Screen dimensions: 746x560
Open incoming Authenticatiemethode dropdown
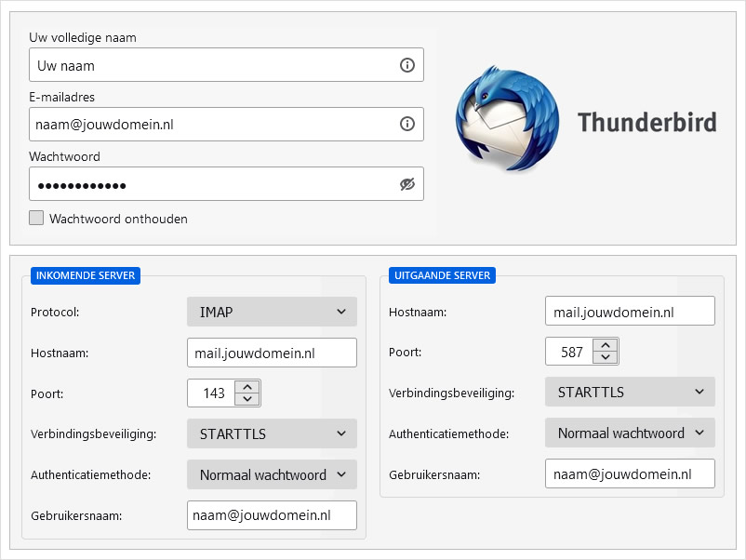[272, 474]
